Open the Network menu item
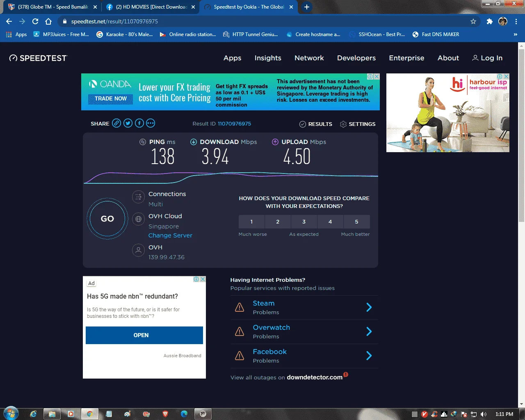The width and height of the screenshot is (525, 420). point(309,58)
